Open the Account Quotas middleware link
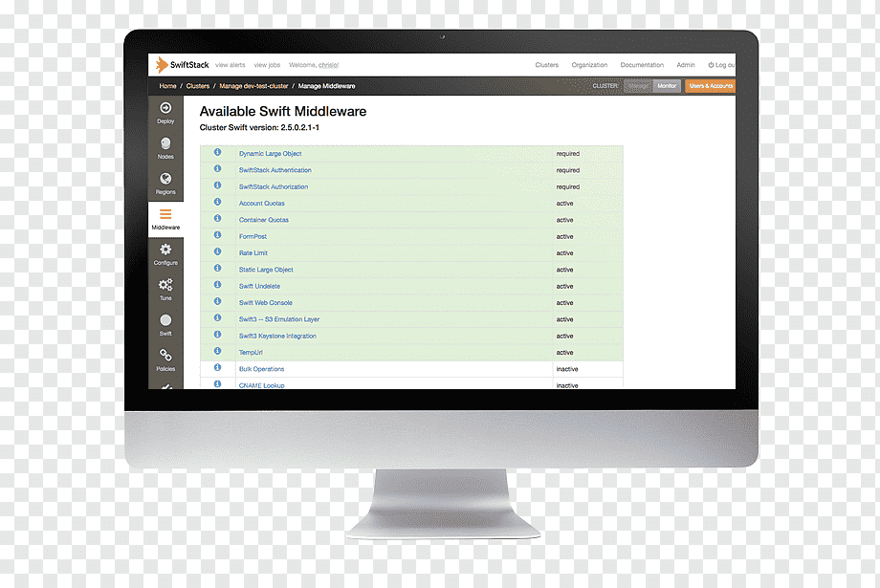The width and height of the screenshot is (880, 588). click(x=262, y=203)
